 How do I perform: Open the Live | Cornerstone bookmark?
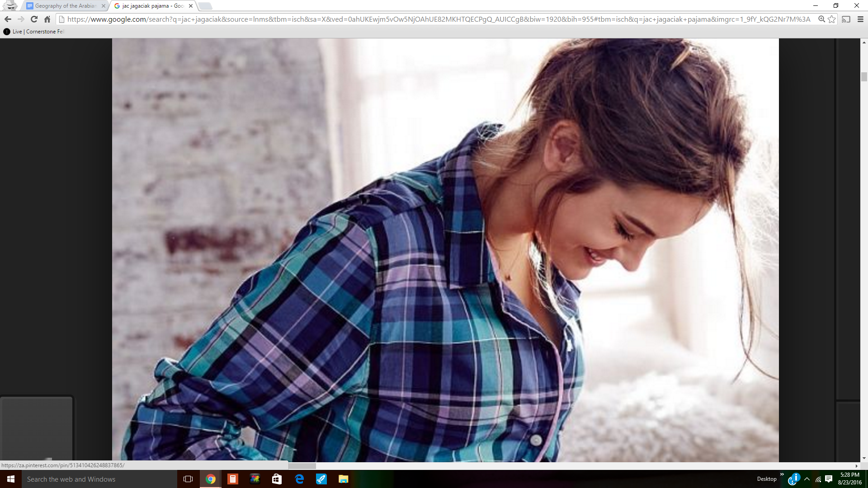(34, 32)
